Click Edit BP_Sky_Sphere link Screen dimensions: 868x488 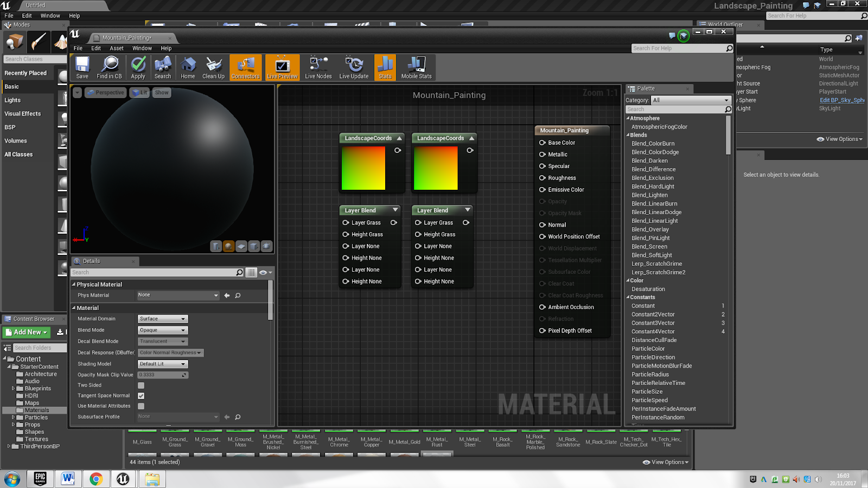click(843, 100)
